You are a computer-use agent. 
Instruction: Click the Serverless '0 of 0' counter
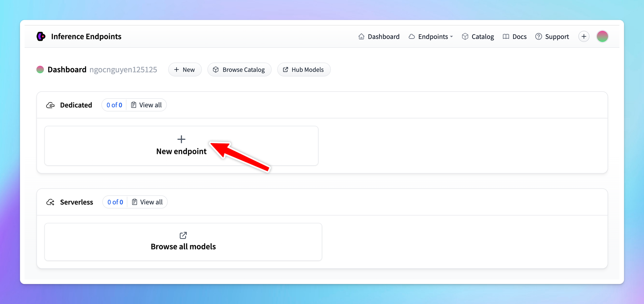click(115, 202)
